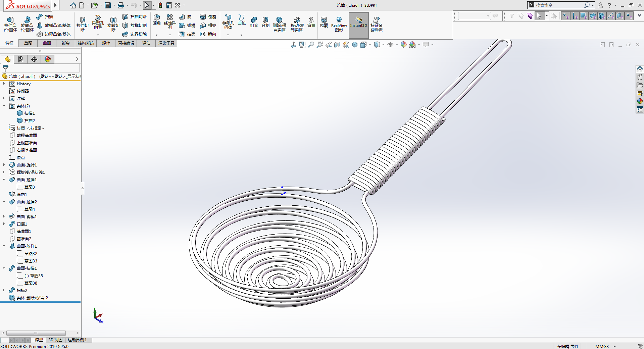Open the 曲线 curves tool

tap(241, 20)
